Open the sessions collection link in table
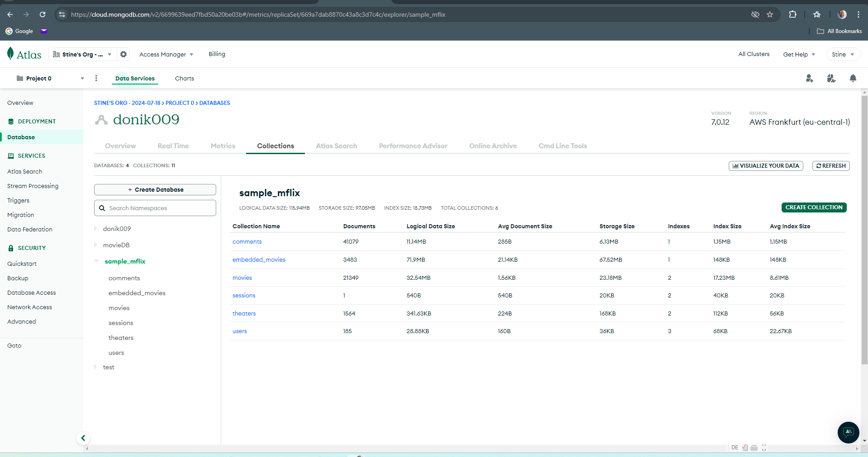This screenshot has height=457, width=868. click(x=244, y=296)
